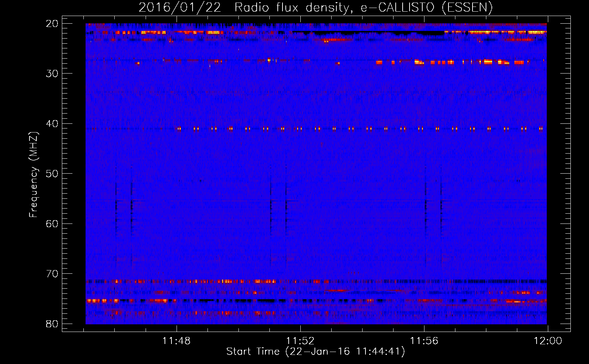Click the '70' frequency tick label
The image size is (589, 364).
pos(52,274)
